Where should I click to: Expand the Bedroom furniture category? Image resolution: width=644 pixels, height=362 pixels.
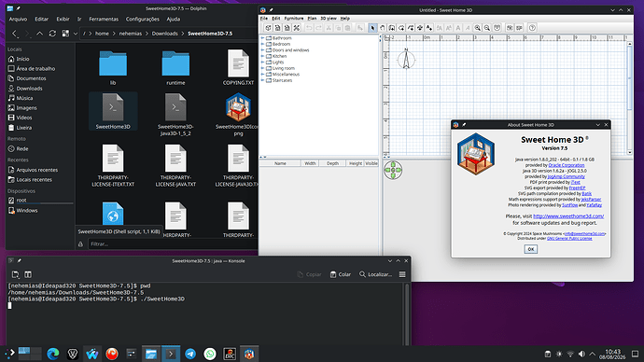click(262, 44)
